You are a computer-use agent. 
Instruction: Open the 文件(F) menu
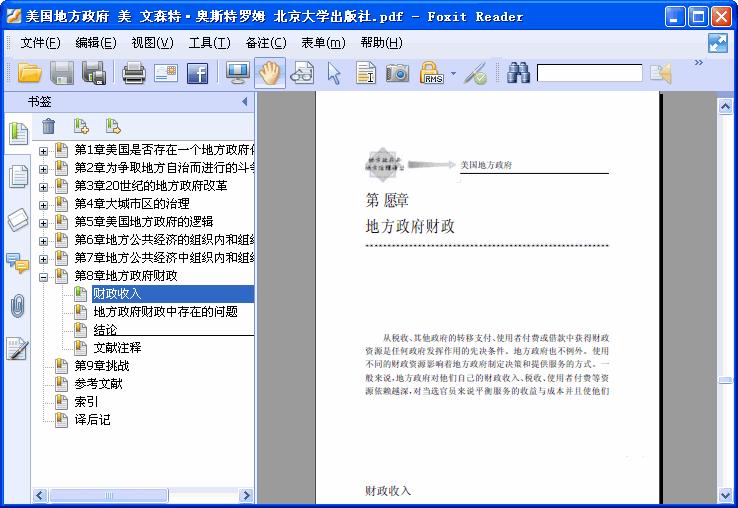point(40,43)
